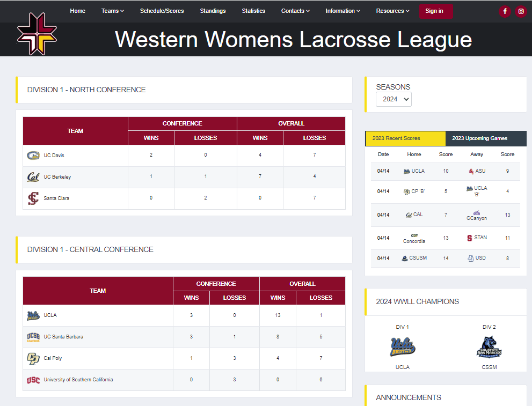Expand the Contacts menu
532x406 pixels.
coord(295,11)
